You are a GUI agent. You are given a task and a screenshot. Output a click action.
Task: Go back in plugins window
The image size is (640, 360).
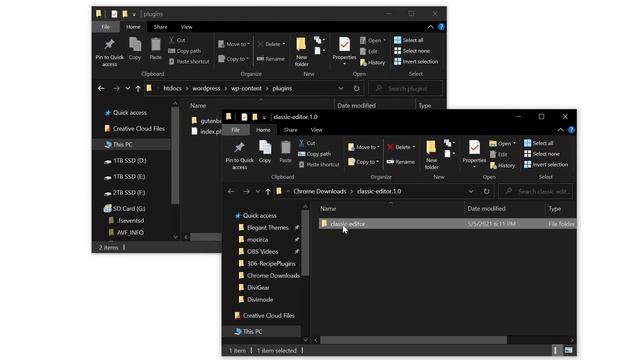pos(101,89)
